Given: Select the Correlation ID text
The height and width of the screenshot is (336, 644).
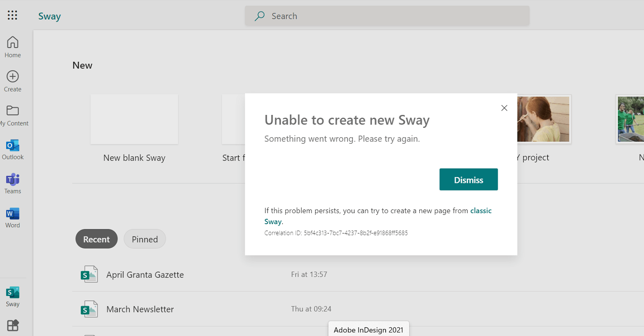Looking at the screenshot, I should click(336, 233).
